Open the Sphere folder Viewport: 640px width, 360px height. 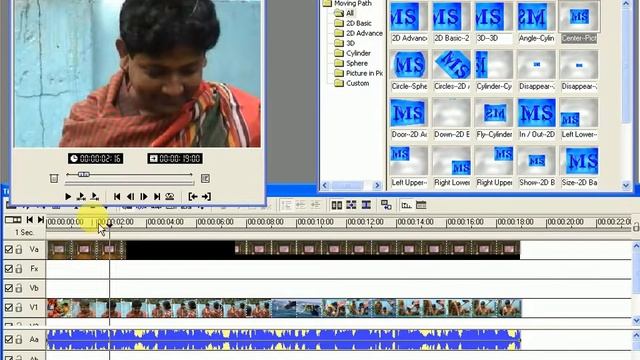(351, 63)
